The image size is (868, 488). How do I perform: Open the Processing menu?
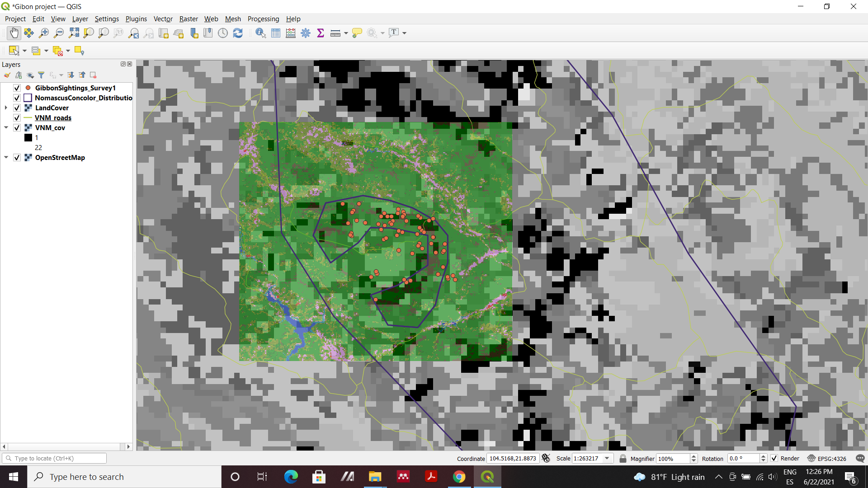tap(263, 19)
